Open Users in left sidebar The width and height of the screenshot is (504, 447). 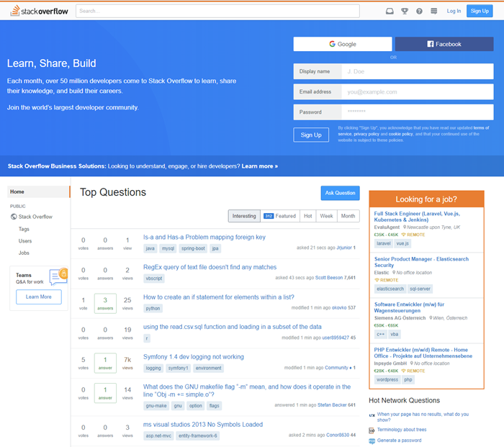[25, 241]
